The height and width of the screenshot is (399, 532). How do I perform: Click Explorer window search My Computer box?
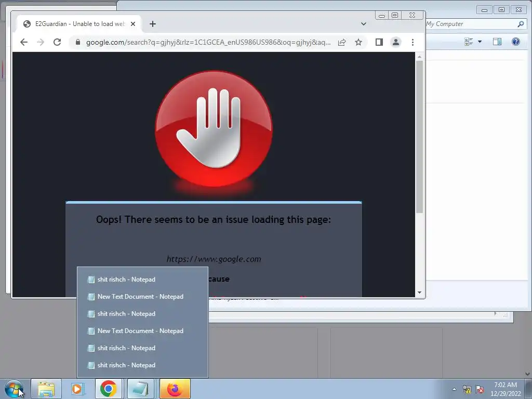click(x=471, y=24)
